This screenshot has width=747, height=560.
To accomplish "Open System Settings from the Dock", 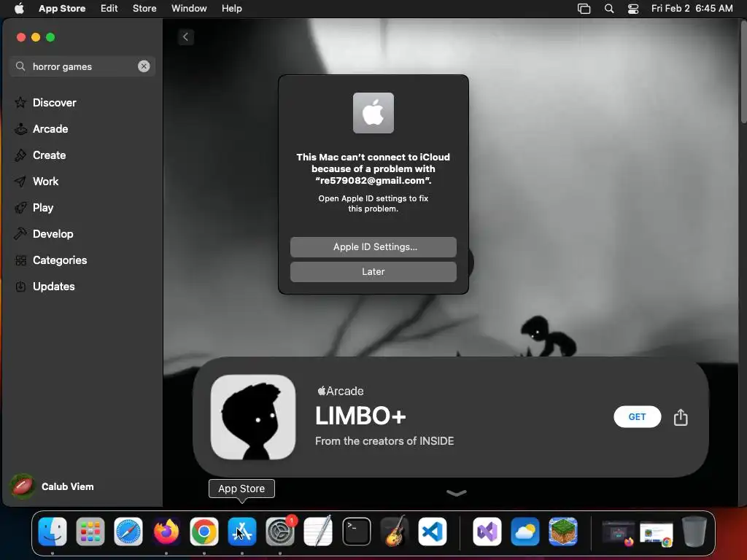I will point(280,532).
